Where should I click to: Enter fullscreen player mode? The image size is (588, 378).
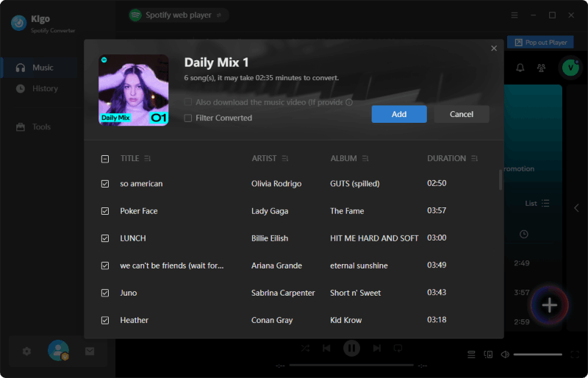tap(575, 354)
